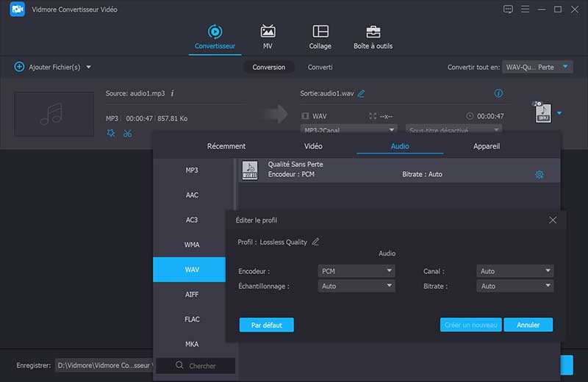Edit the profile name Lossless Quality pencil
Viewport: 588px width, 382px height.
316,242
